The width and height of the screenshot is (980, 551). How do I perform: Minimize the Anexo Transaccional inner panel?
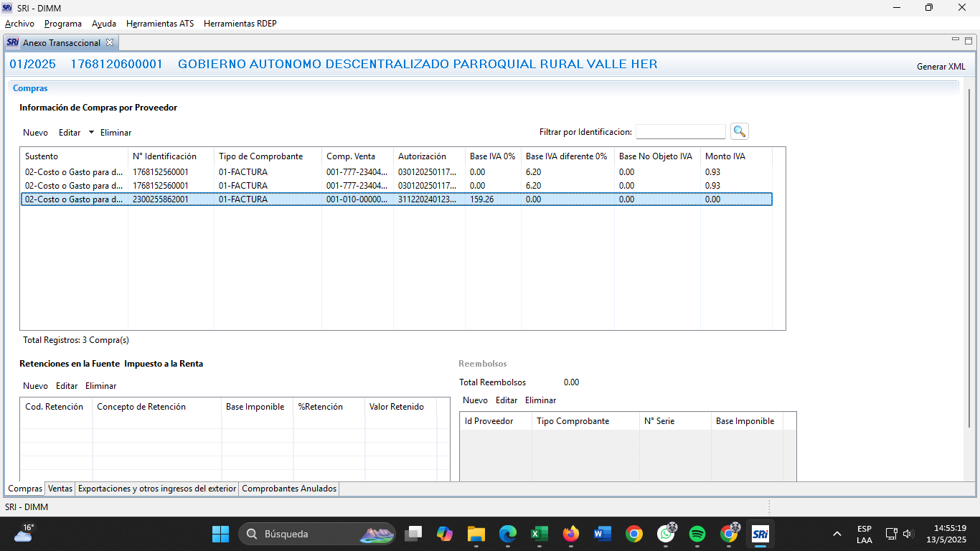coord(955,40)
